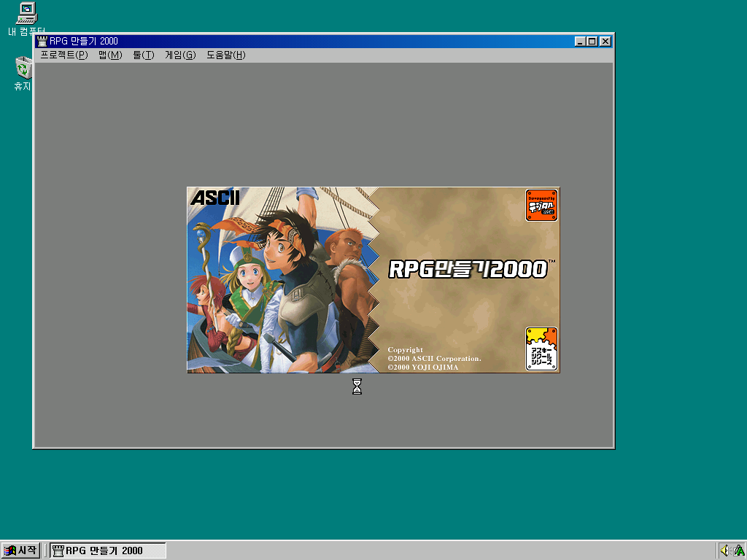Click the RPG 만들기 2000 title bar icon
747x560 pixels.
[42, 41]
